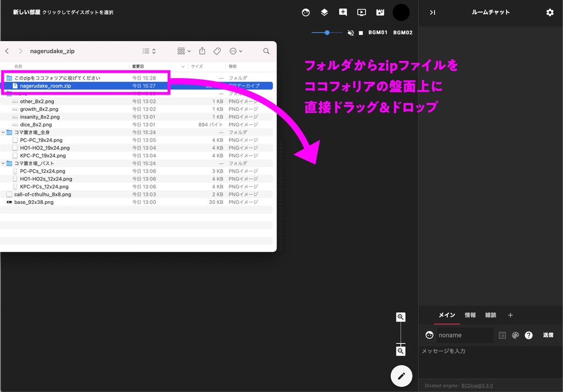Adjust the blue BGM volume slider
The image size is (563, 392).
[327, 32]
